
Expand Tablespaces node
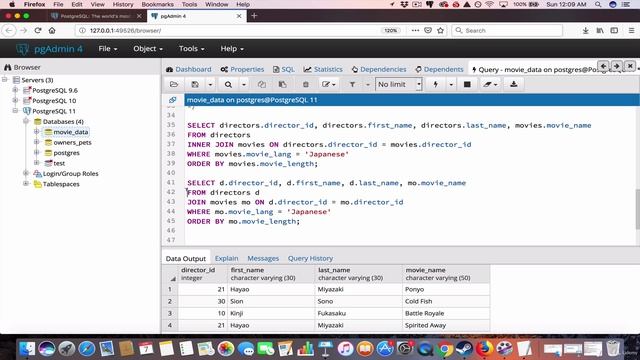coord(26,184)
